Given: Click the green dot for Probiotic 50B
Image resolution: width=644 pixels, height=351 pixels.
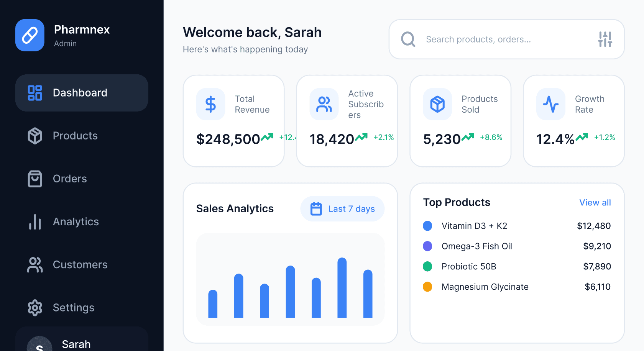Looking at the screenshot, I should [427, 267].
